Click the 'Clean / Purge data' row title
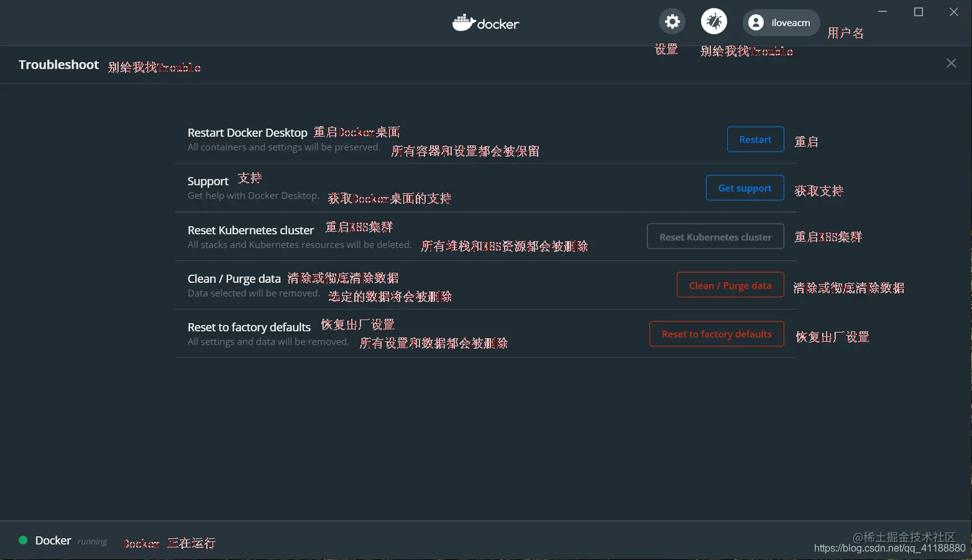Image resolution: width=972 pixels, height=560 pixels. 234,278
